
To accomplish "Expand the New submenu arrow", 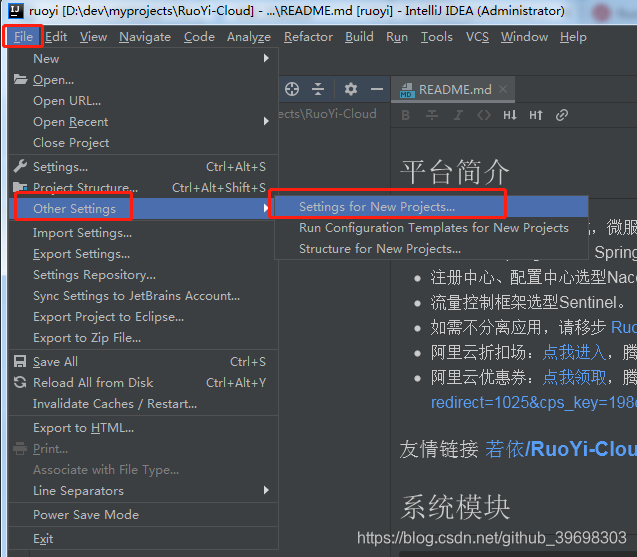I will point(266,58).
